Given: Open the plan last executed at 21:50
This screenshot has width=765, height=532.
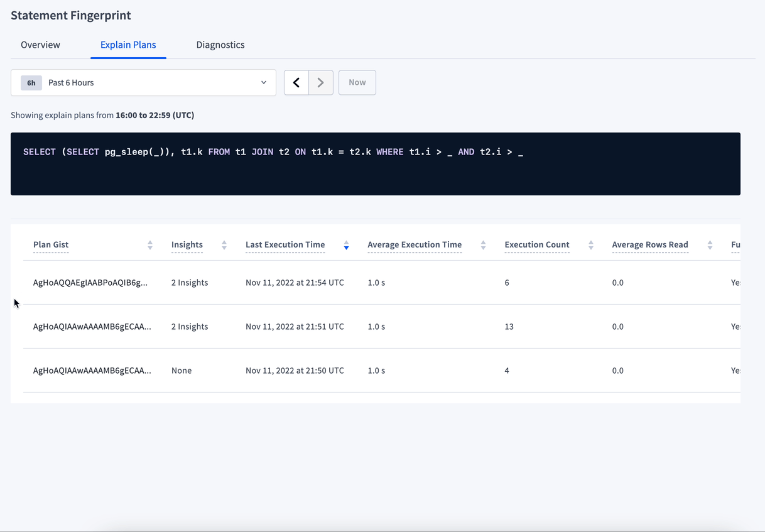Looking at the screenshot, I should point(92,371).
